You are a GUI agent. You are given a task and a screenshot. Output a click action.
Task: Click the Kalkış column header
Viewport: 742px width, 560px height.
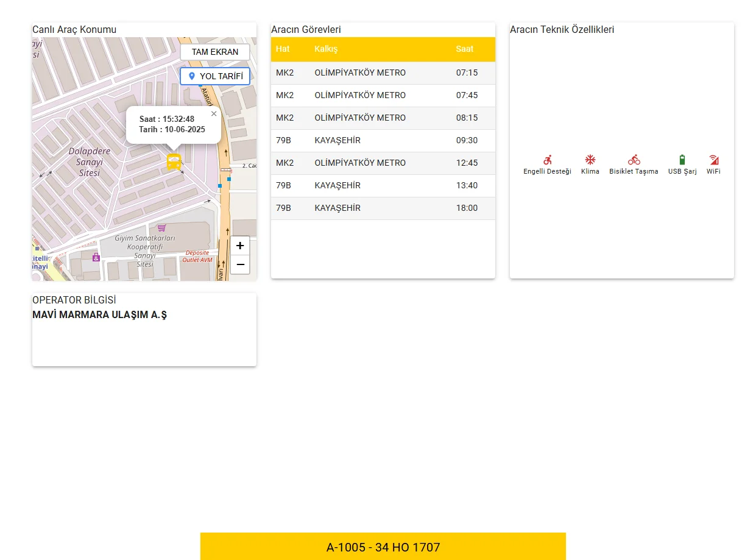pos(326,49)
